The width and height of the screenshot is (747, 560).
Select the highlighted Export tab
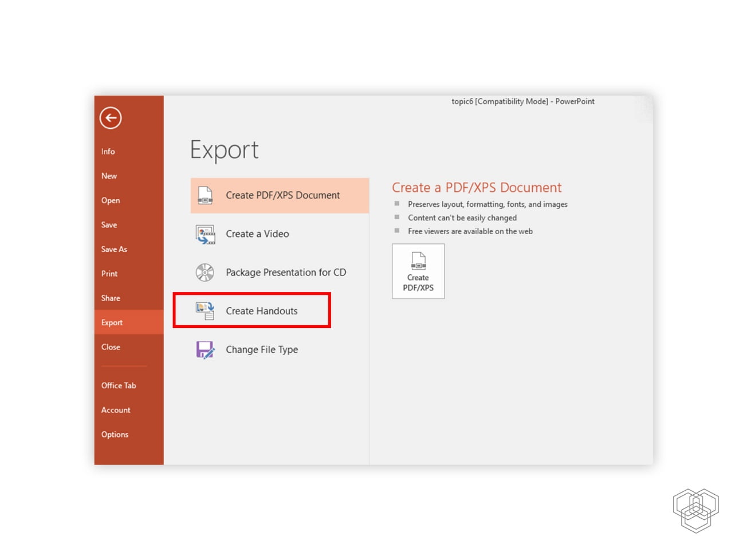(112, 322)
